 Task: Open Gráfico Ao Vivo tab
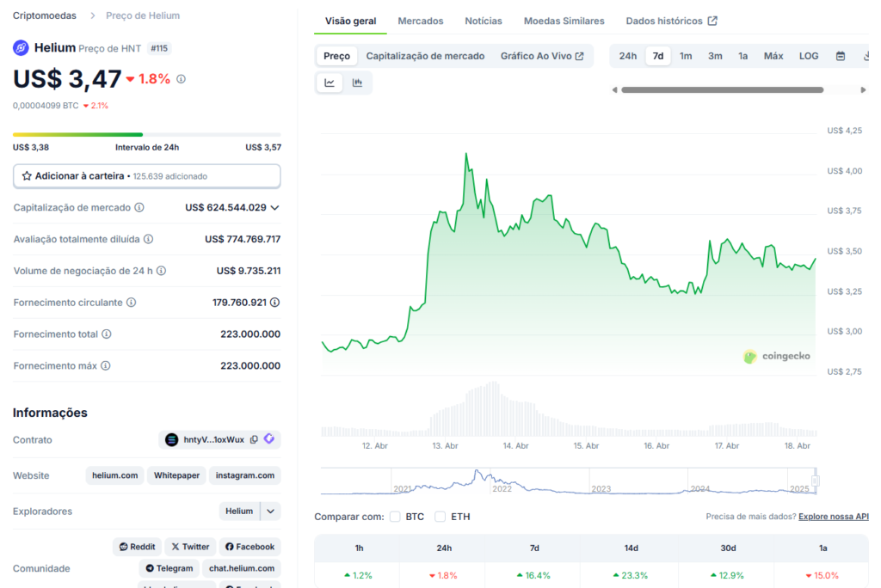[x=542, y=56]
